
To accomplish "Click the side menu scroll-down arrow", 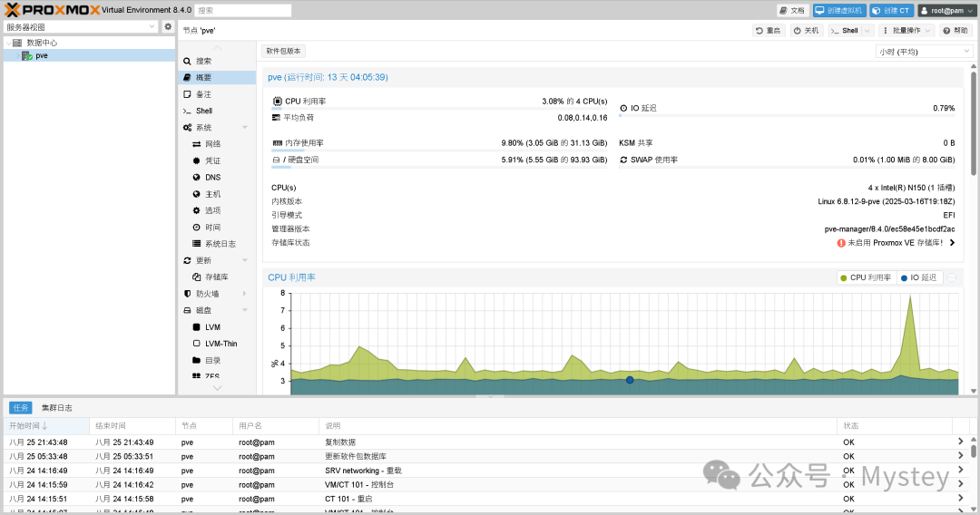I will (218, 388).
